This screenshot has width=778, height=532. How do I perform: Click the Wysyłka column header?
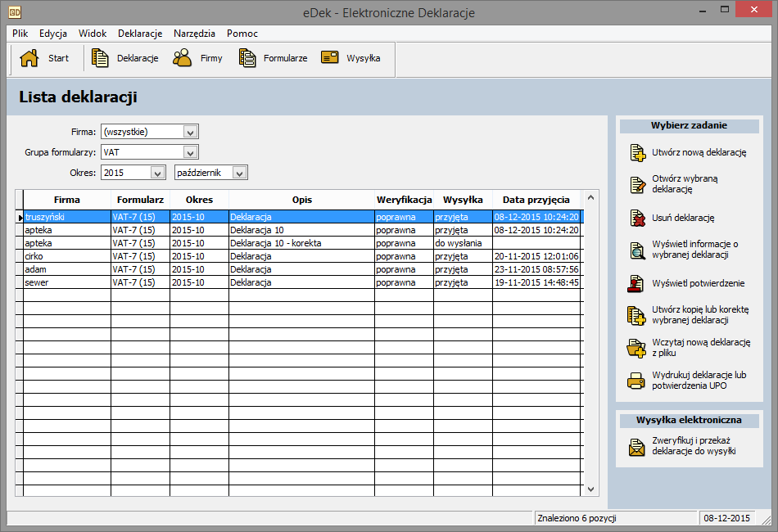click(463, 200)
